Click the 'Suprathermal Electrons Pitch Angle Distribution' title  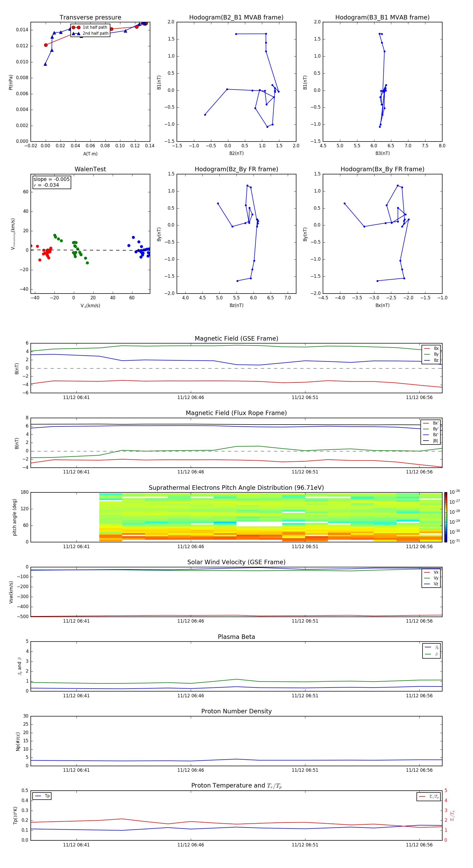coord(236,488)
